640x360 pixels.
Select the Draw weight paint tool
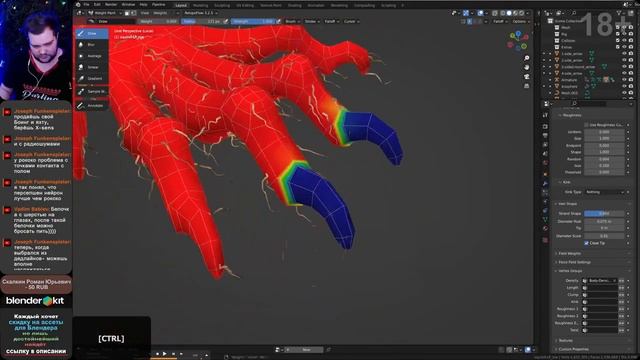(91, 33)
